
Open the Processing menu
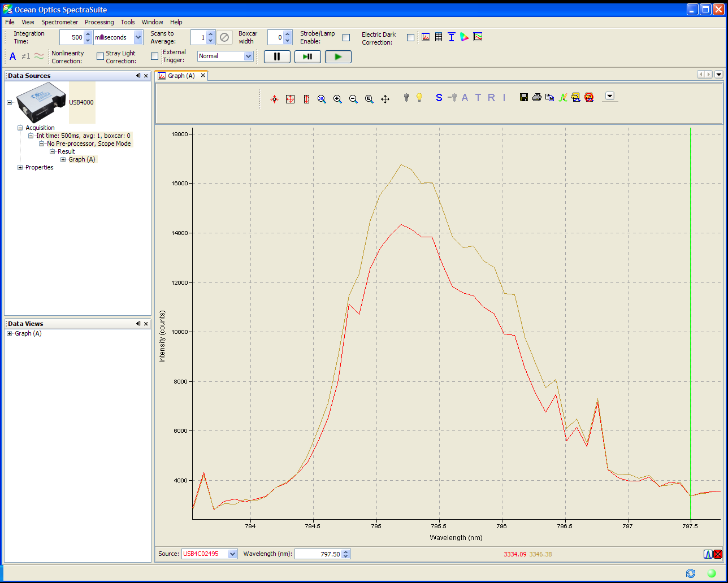(99, 22)
